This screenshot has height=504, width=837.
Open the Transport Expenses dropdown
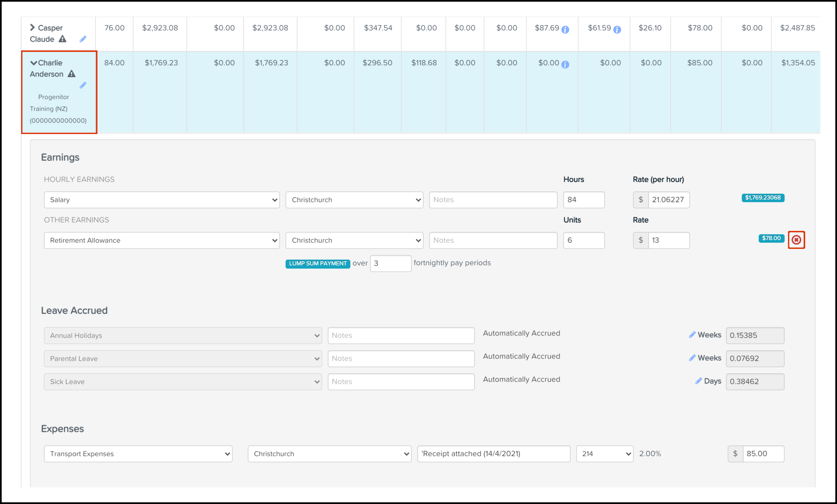[138, 454]
